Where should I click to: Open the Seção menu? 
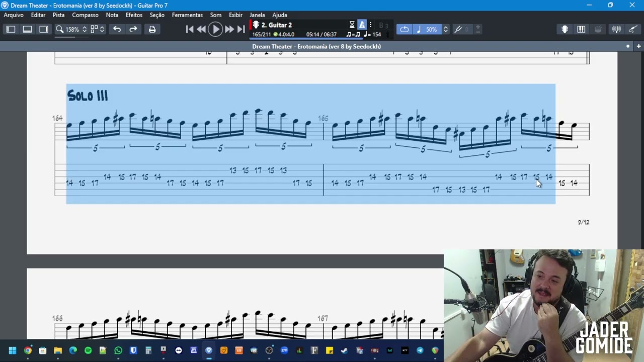[x=157, y=15]
